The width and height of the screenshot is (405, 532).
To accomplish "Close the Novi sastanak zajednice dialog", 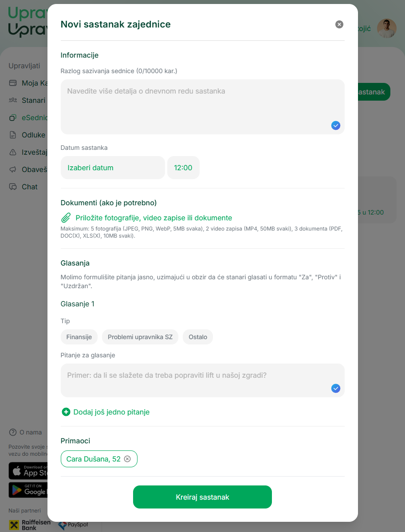I will tap(339, 24).
